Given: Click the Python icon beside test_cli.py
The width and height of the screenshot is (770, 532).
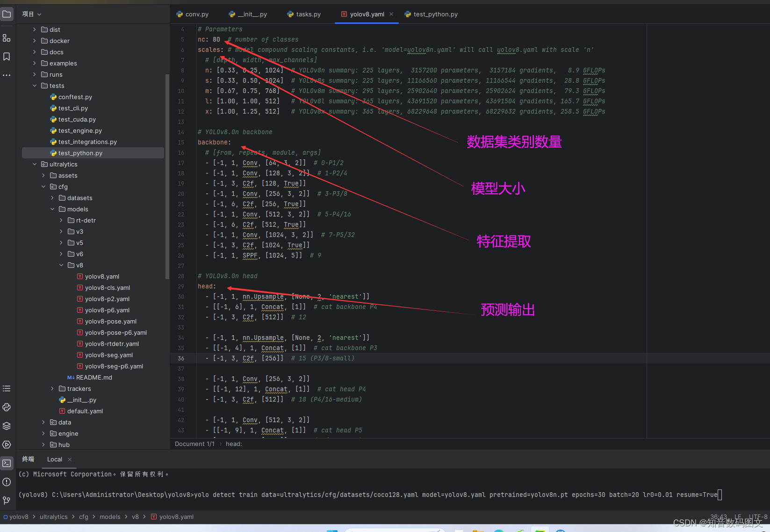Looking at the screenshot, I should (x=53, y=108).
